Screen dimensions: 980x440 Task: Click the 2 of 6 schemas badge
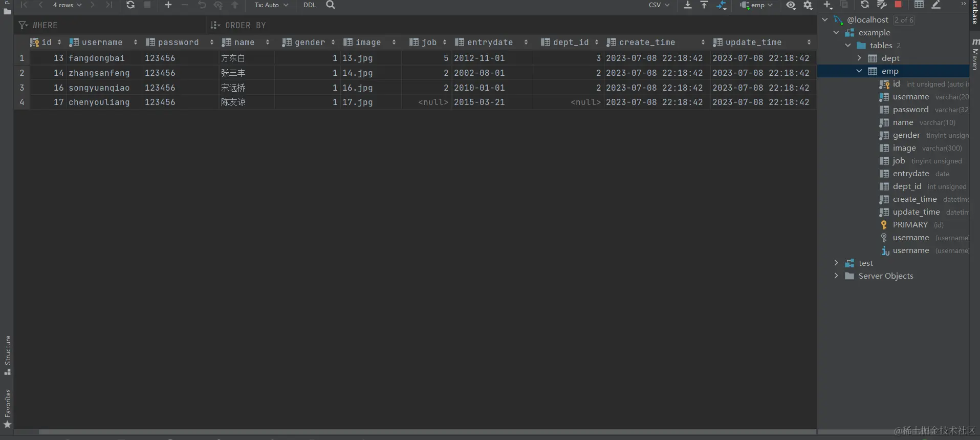tap(904, 20)
